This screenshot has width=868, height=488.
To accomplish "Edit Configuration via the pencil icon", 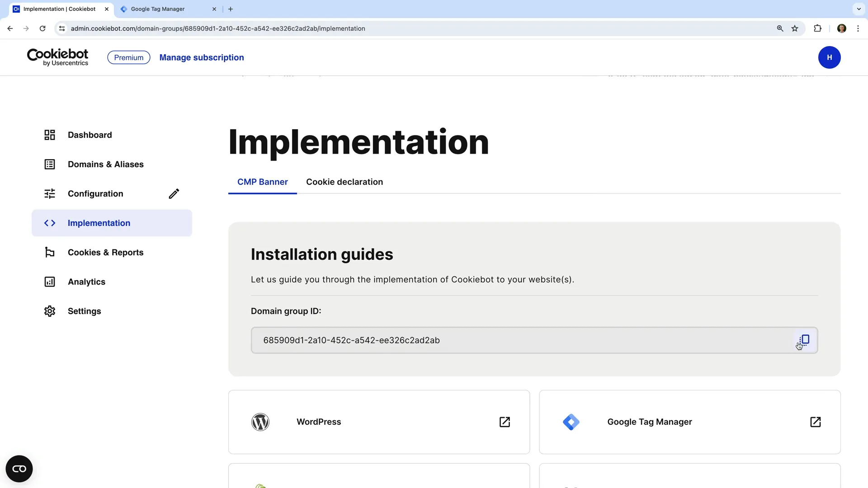I will [174, 193].
